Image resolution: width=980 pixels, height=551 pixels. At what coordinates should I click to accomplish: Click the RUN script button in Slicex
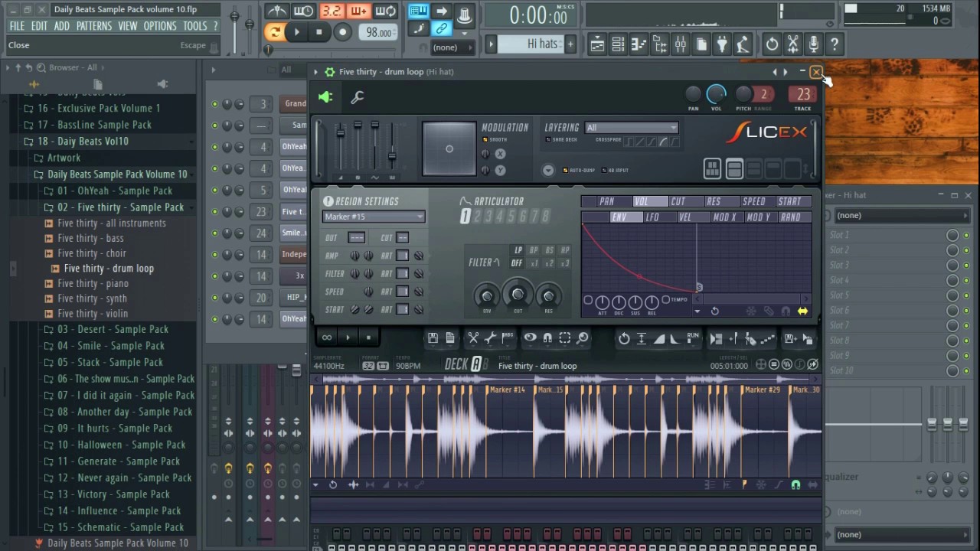(x=693, y=337)
